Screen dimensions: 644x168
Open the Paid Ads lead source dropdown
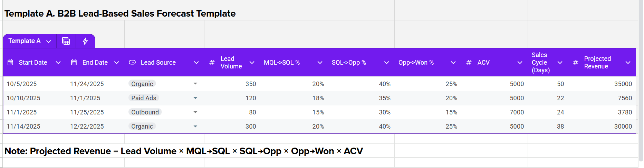click(195, 98)
